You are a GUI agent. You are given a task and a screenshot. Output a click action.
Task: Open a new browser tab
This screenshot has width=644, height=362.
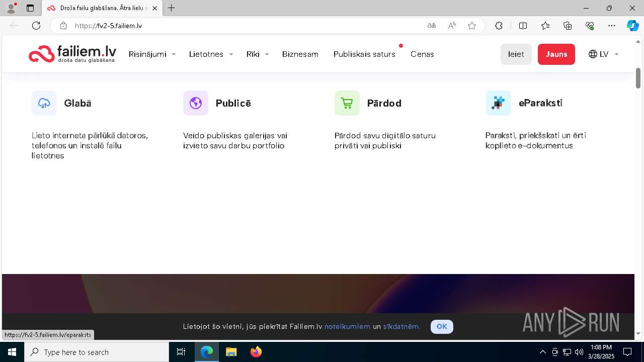click(x=172, y=8)
